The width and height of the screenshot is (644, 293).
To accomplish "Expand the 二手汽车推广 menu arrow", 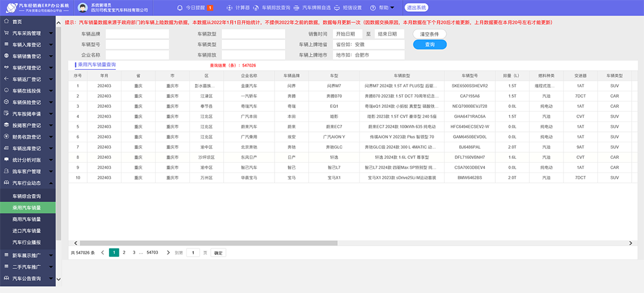I will [x=50, y=267].
